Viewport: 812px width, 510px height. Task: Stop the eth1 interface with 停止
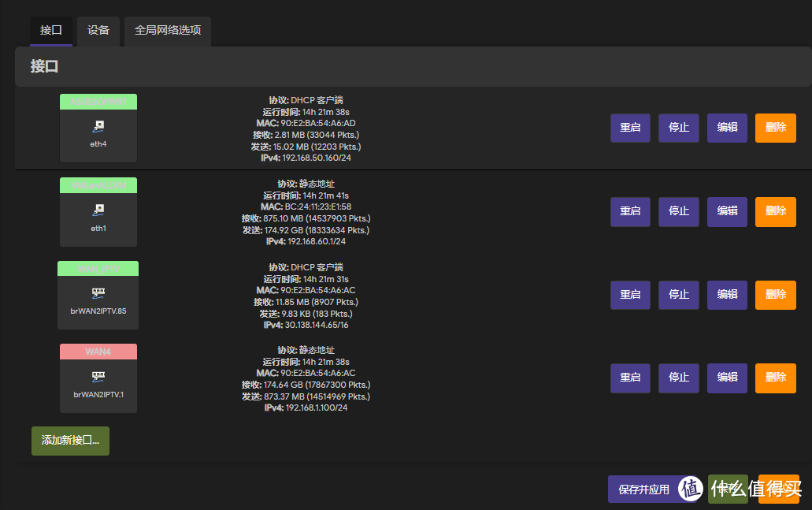point(679,211)
